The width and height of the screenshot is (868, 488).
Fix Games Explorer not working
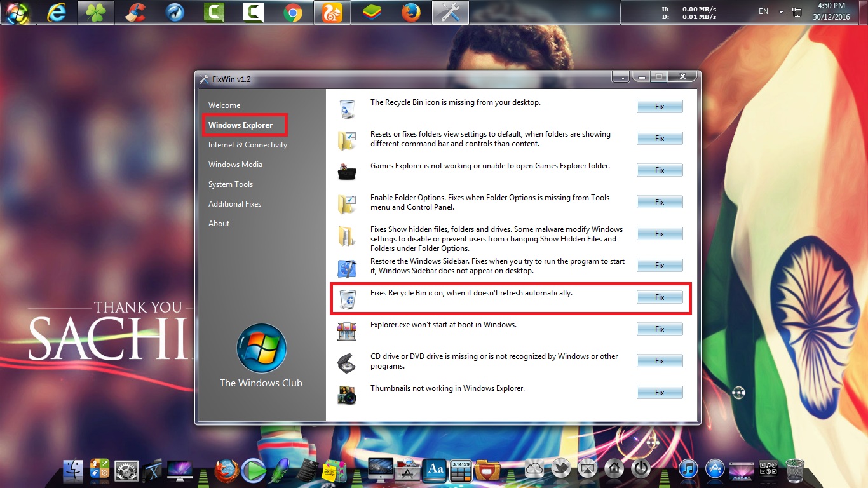click(660, 170)
